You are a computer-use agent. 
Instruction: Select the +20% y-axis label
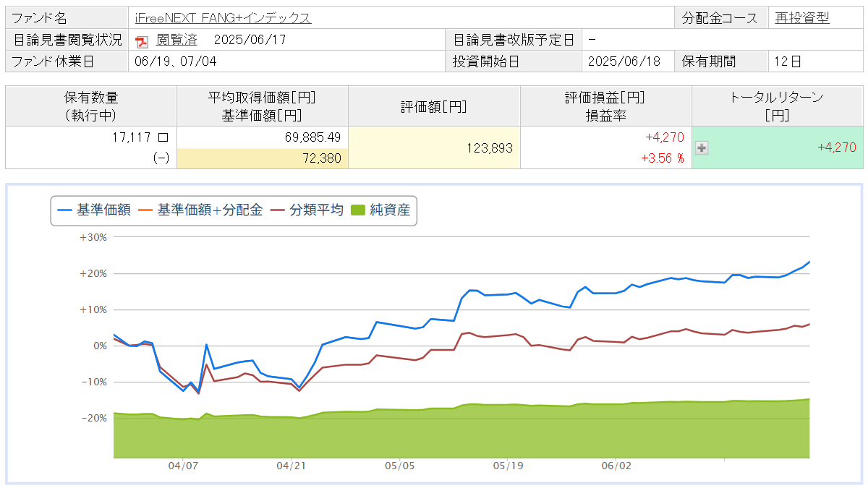[x=93, y=273]
